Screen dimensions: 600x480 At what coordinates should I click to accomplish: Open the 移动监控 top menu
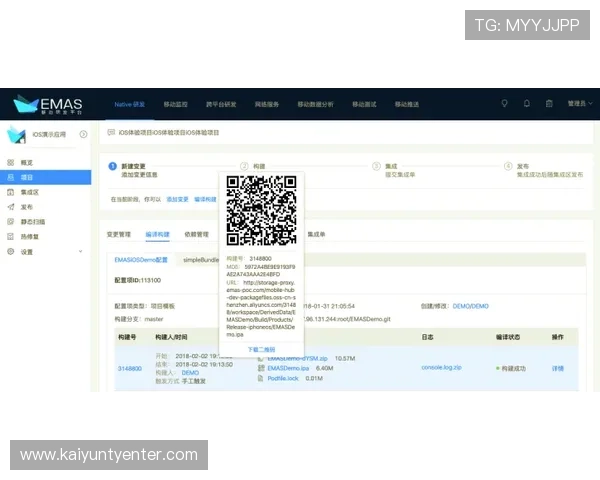(176, 104)
